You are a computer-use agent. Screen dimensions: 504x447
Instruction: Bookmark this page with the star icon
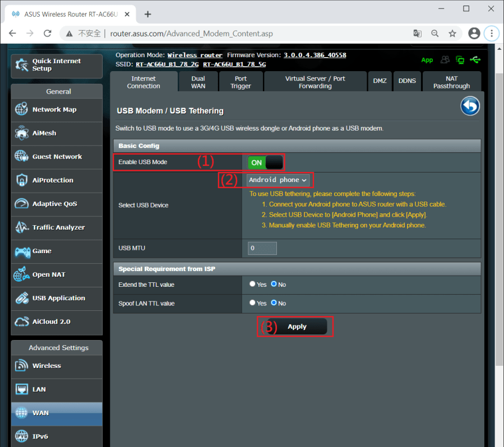452,34
